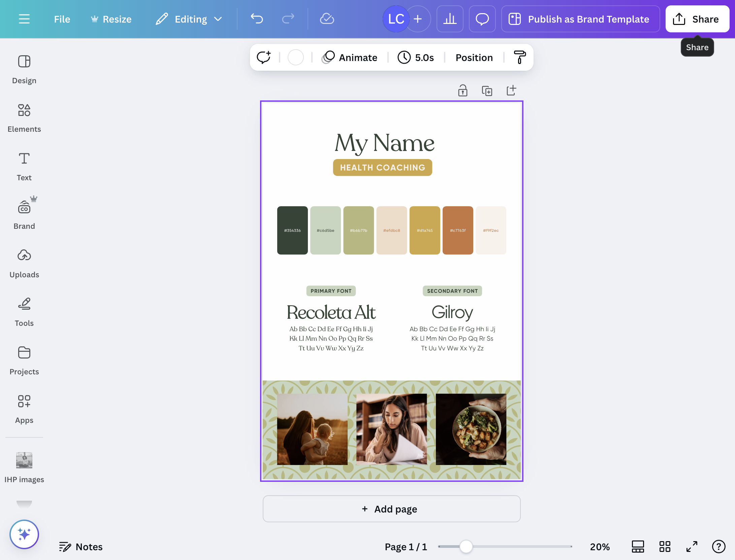
Task: Open the LC profile avatar
Action: [396, 19]
